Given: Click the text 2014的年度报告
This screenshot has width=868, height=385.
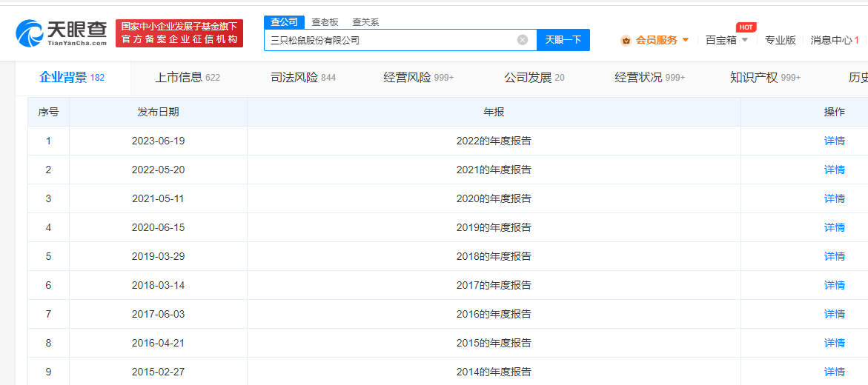Looking at the screenshot, I should coord(494,372).
